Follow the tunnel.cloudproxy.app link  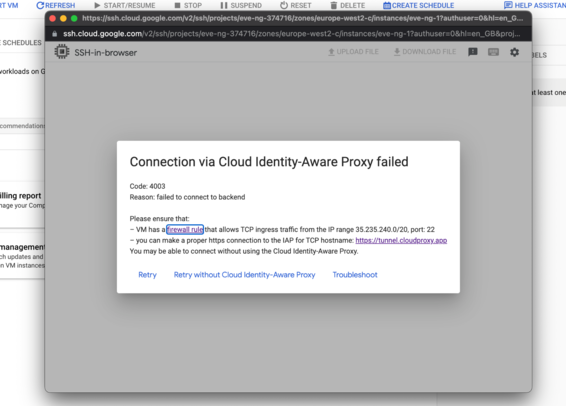pyautogui.click(x=401, y=240)
